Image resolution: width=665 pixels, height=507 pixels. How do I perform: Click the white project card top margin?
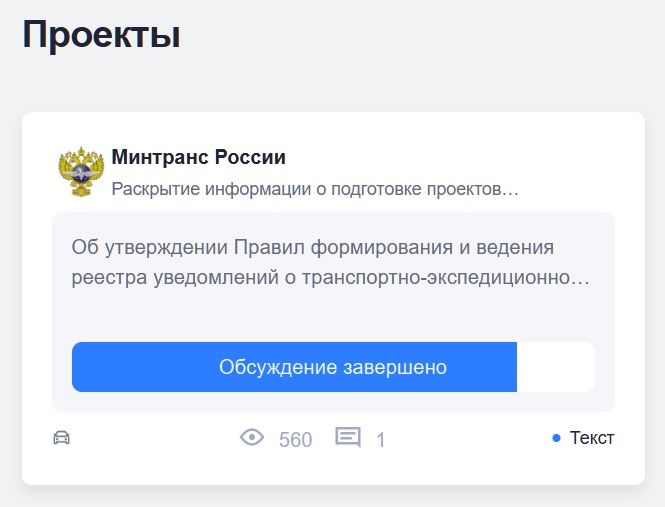pyautogui.click(x=332, y=125)
